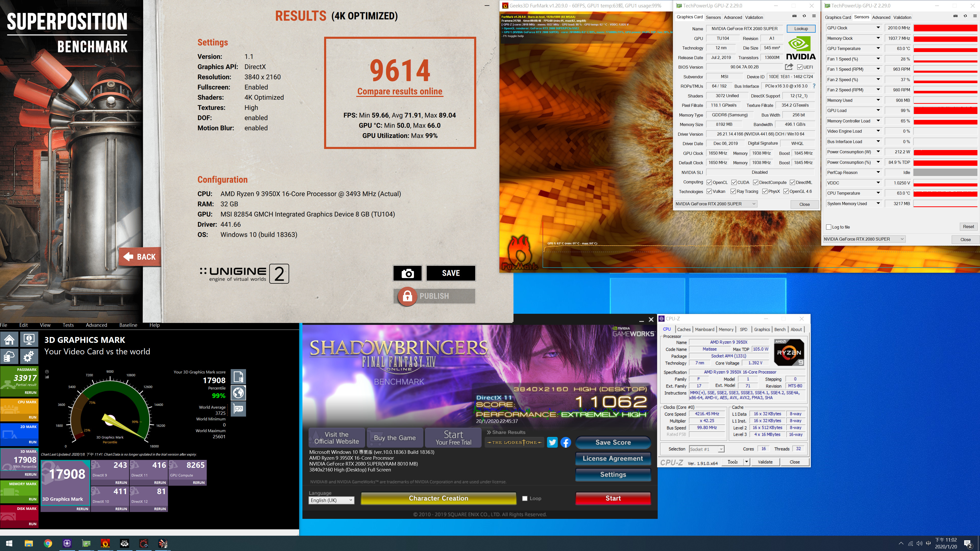The width and height of the screenshot is (980, 551).
Task: Toggle Vulkan checkbox in GPU-Z
Action: [x=709, y=192]
